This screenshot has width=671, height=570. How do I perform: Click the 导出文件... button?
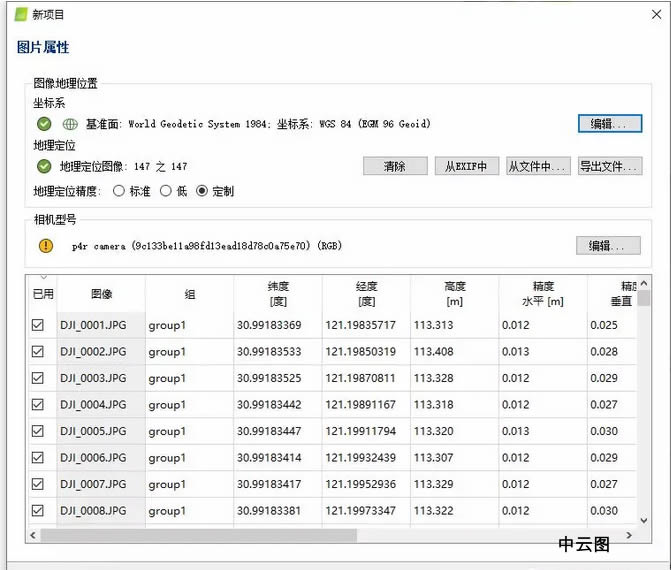(x=610, y=166)
